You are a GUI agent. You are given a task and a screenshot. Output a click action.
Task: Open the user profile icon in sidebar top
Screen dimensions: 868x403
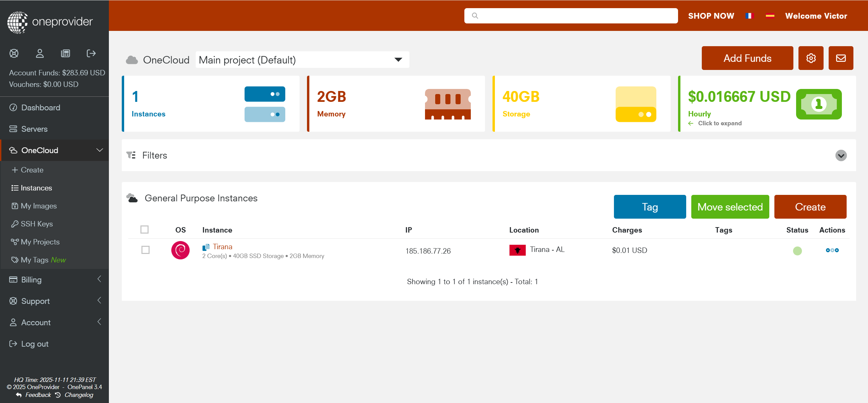[x=40, y=53]
